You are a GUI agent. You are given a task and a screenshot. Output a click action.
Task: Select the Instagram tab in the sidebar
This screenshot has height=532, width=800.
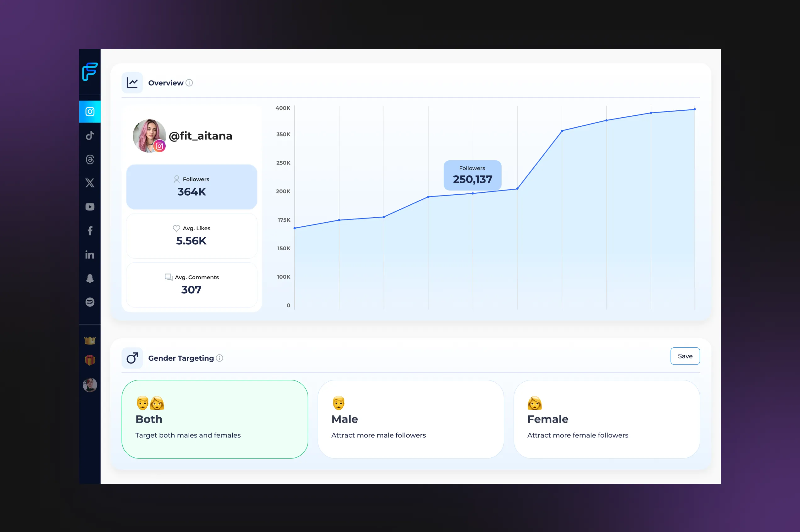(x=90, y=112)
